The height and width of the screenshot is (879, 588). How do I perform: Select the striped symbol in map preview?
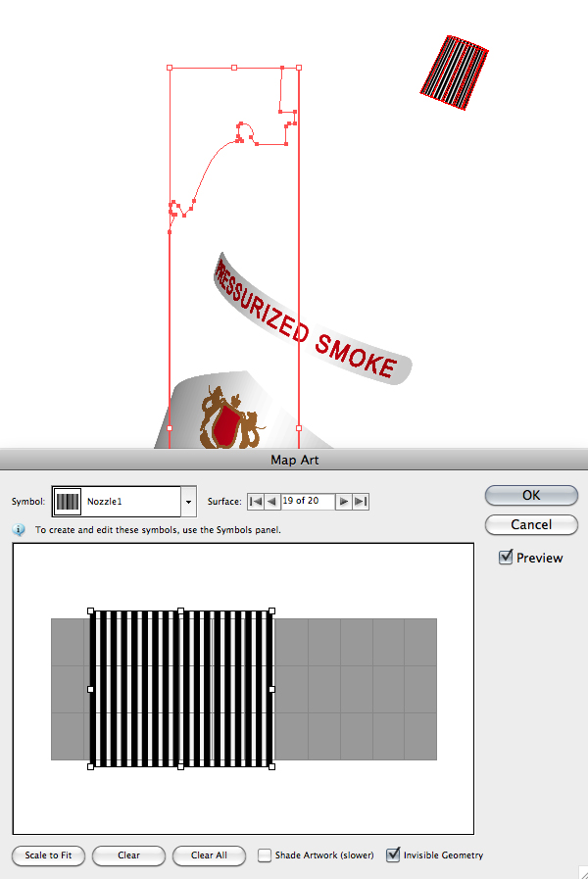(181, 689)
